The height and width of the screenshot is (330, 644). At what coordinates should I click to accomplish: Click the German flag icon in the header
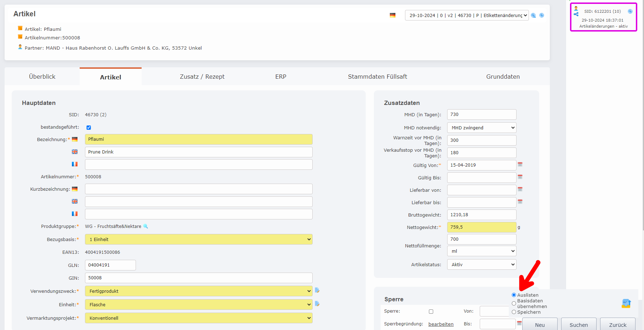click(393, 15)
